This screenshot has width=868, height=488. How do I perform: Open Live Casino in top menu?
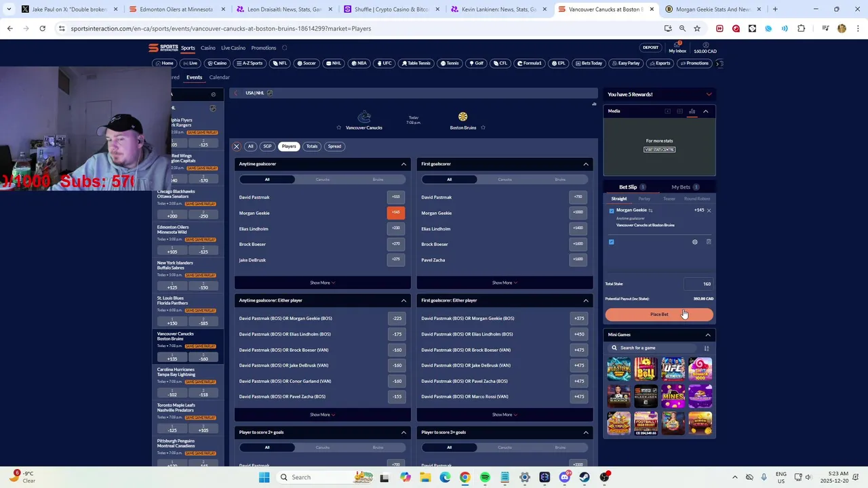click(x=233, y=48)
